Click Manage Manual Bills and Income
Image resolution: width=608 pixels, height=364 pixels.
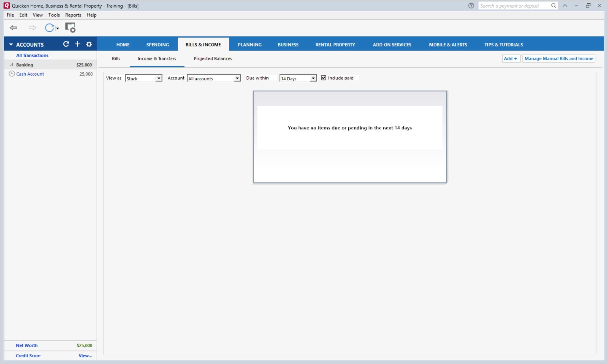559,59
